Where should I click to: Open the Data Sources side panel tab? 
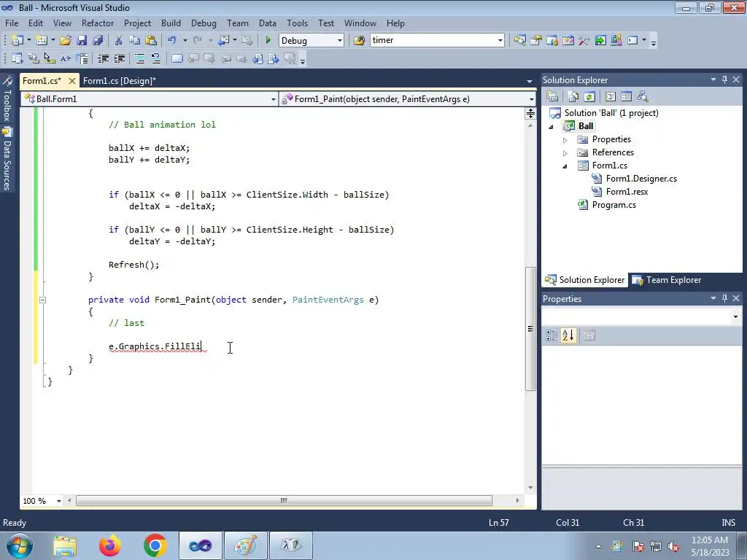[7, 160]
